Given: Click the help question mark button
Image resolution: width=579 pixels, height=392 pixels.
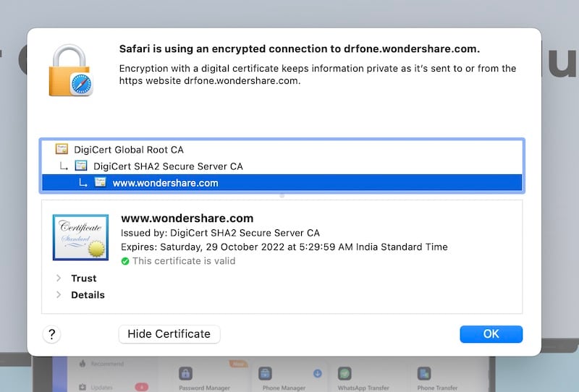Looking at the screenshot, I should (51, 334).
